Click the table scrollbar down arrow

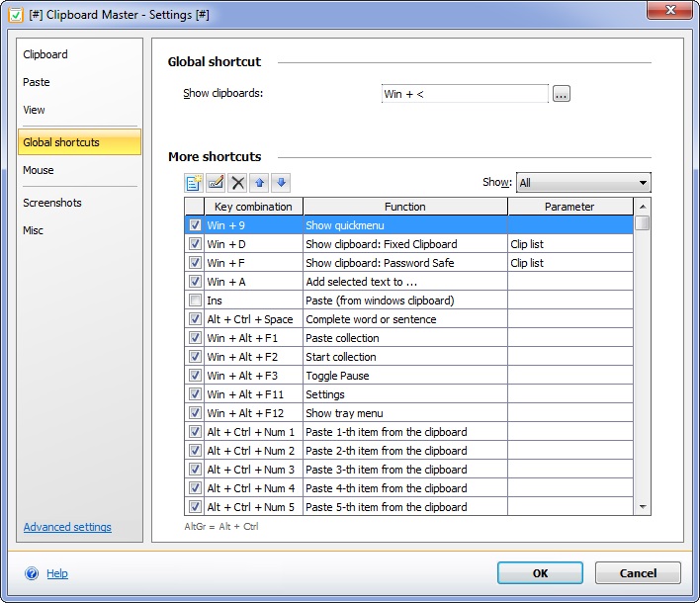643,506
